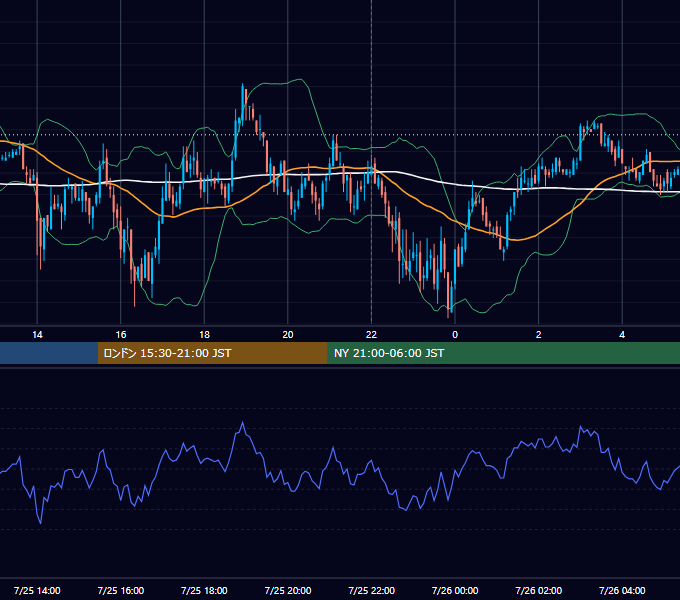Click the 7/26 02:00 time label
This screenshot has width=680, height=600.
539,590
